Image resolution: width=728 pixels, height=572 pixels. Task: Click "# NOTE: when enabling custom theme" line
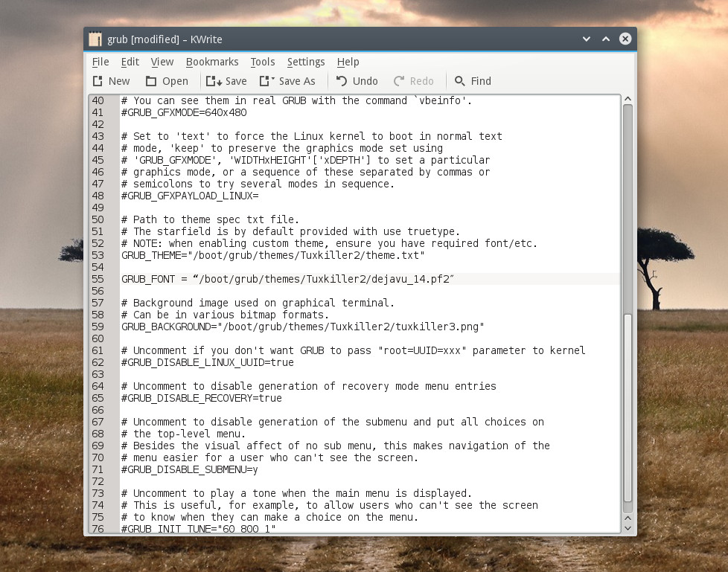tap(329, 243)
